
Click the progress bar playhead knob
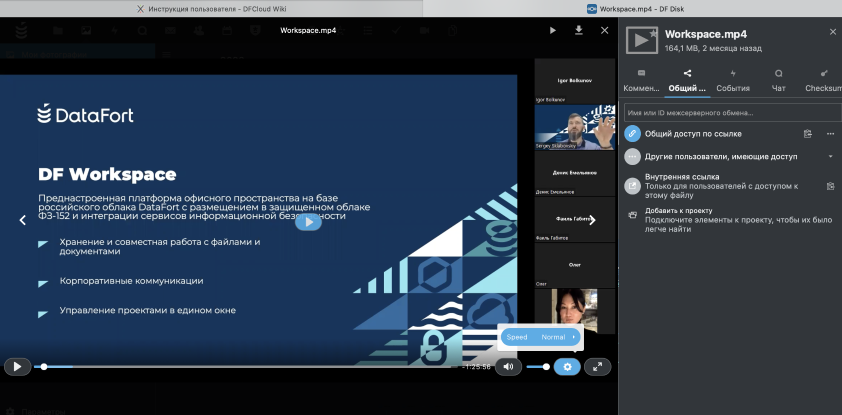[44, 367]
